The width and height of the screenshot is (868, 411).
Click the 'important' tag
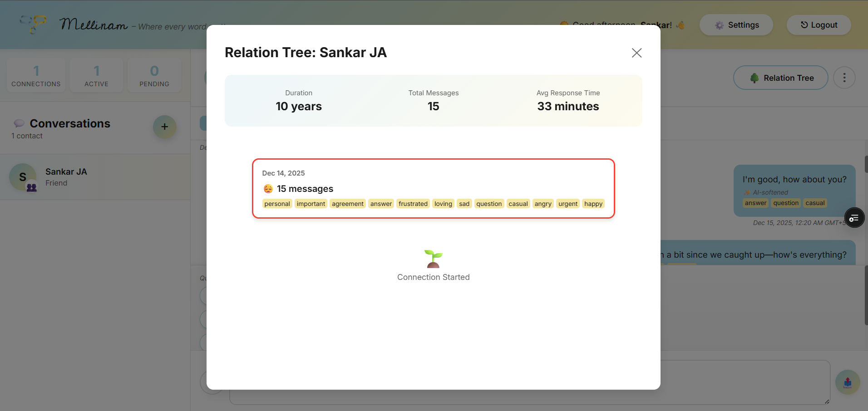[311, 204]
